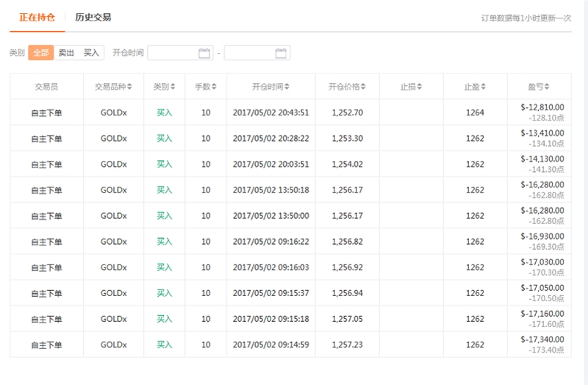Viewport: 588px width, 385px height.
Task: Select open time 2017/05/02 20:43:51
Action: (270, 112)
